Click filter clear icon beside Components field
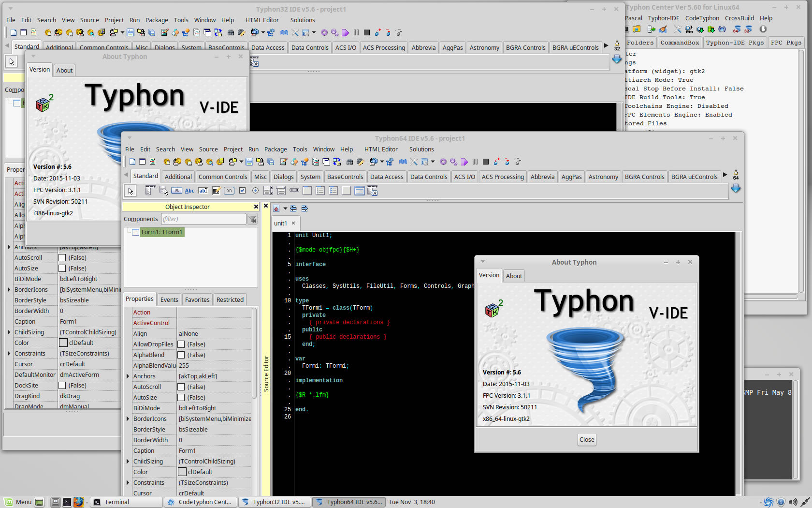812x508 pixels. coord(252,219)
